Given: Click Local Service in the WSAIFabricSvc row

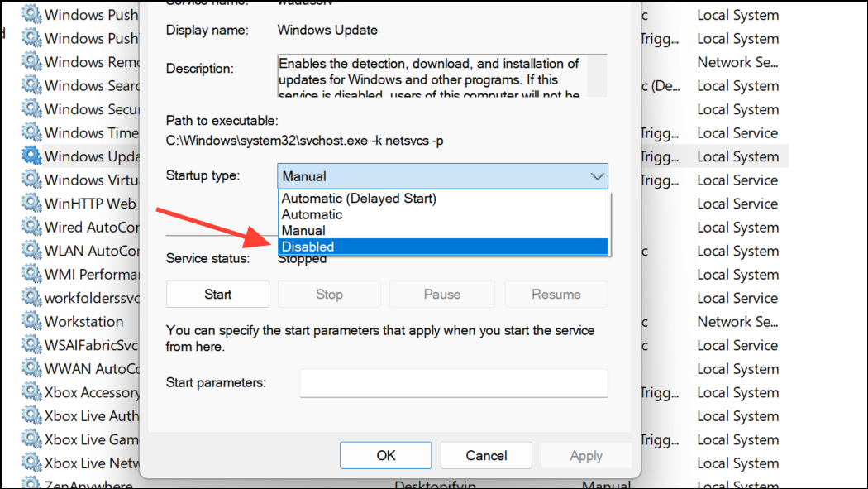Looking at the screenshot, I should (x=737, y=345).
